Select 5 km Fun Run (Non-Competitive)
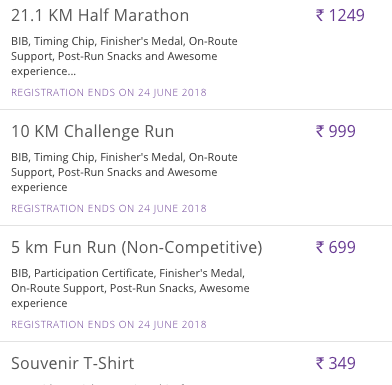Image resolution: width=392 pixels, height=385 pixels. (x=137, y=248)
